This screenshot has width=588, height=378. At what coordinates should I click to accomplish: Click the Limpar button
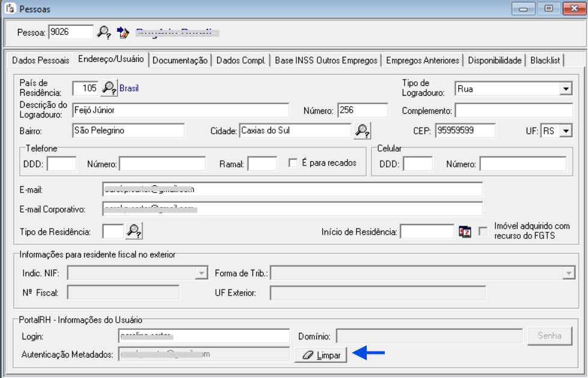[x=321, y=356]
